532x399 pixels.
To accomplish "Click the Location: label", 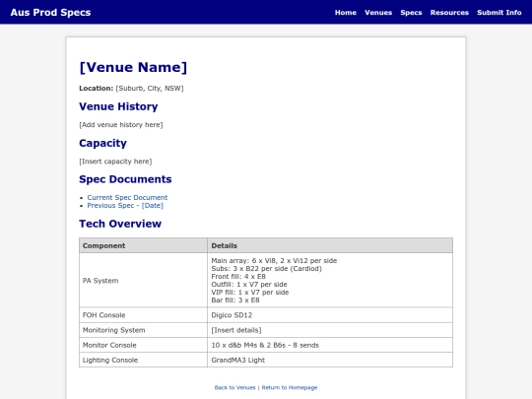I will click(96, 89).
